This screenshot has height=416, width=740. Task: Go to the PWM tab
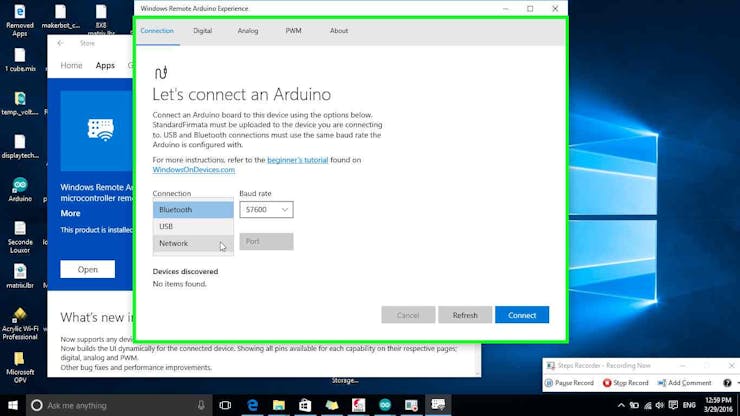tap(293, 31)
